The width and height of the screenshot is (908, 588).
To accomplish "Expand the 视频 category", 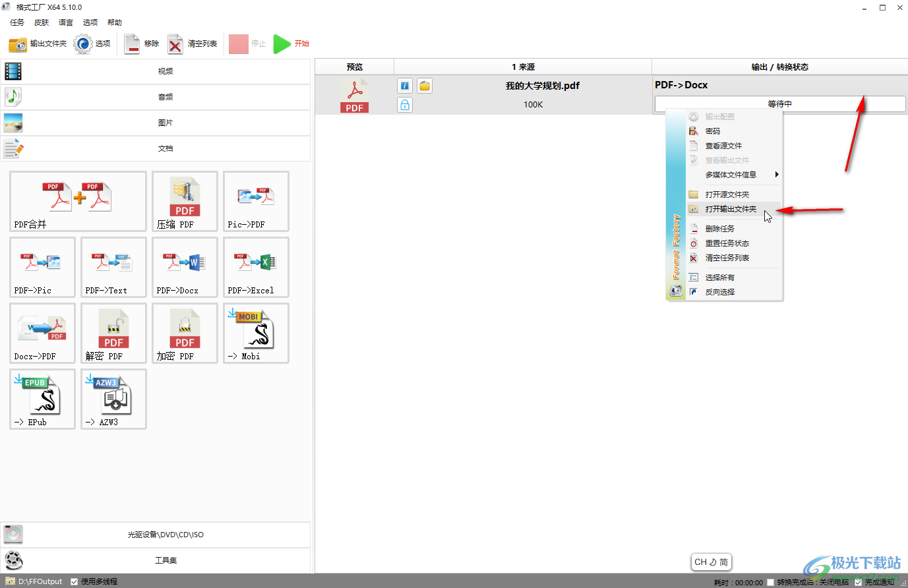I will [156, 71].
